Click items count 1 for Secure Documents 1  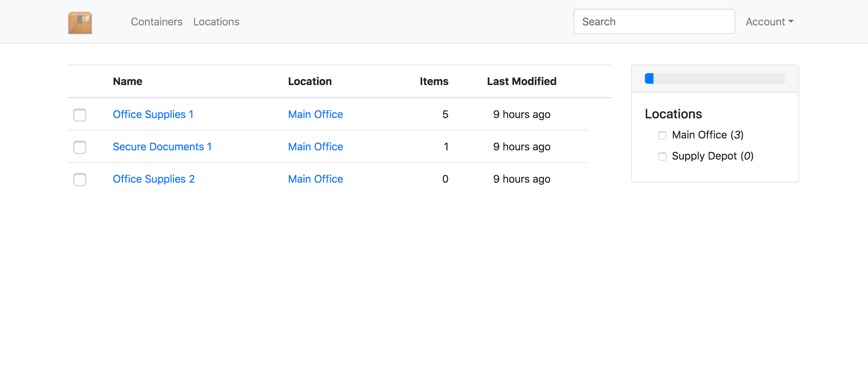click(x=446, y=147)
